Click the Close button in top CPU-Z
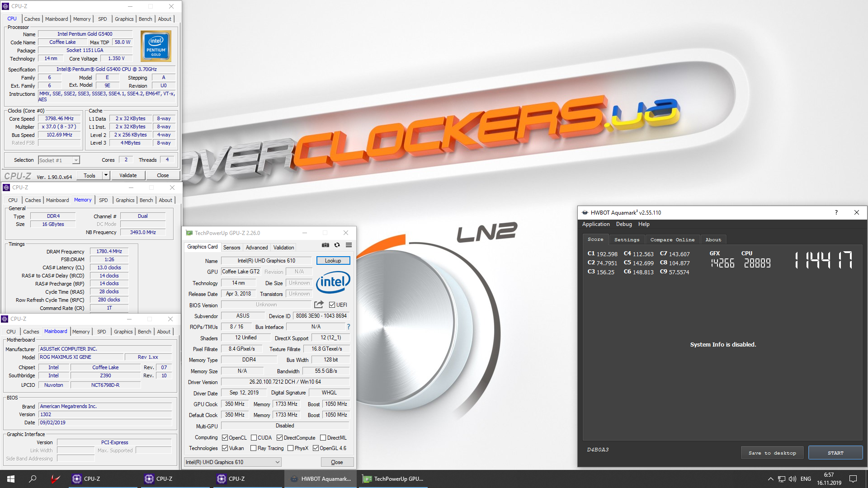The width and height of the screenshot is (868, 488). (163, 175)
